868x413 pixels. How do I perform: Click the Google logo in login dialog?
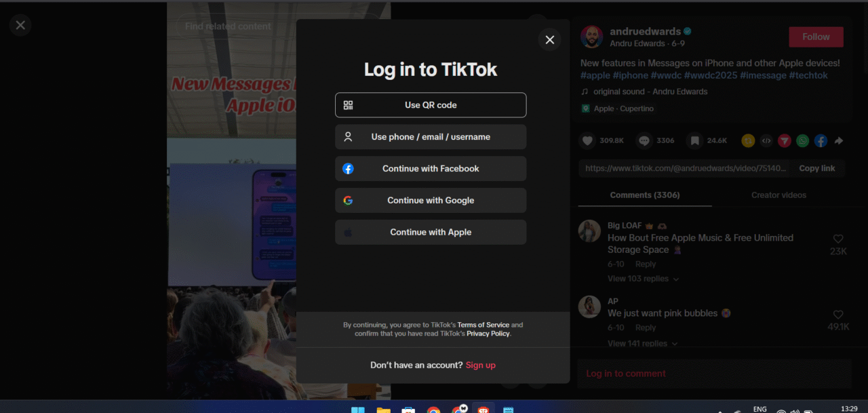point(348,201)
